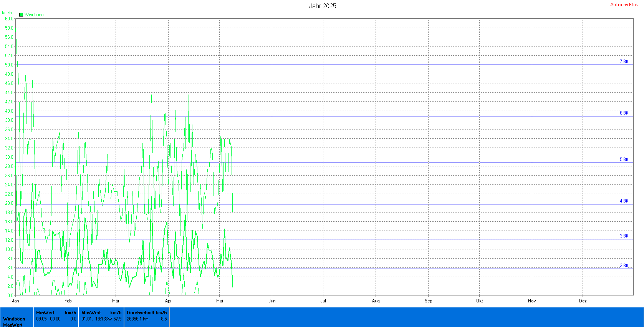Click the 'Windböen' row label in bottom table
Screen dimensions: 644x327
pyautogui.click(x=14, y=319)
